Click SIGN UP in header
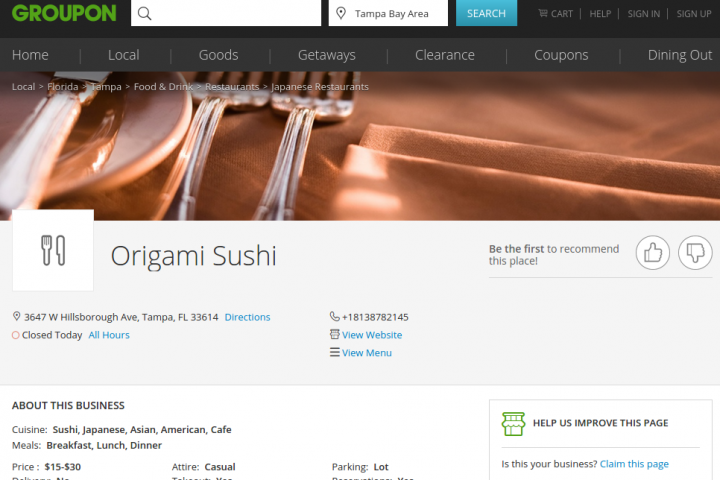 coord(694,14)
